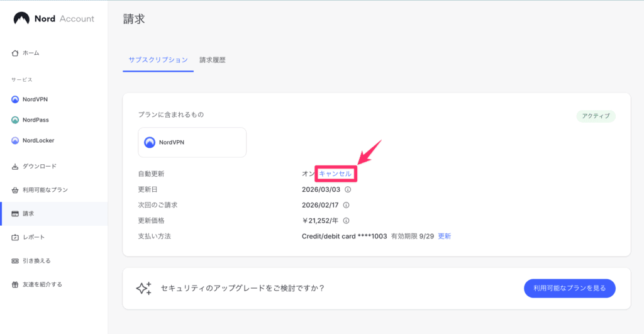Click the 更新 link for payment method
644x334 pixels.
[x=445, y=237]
